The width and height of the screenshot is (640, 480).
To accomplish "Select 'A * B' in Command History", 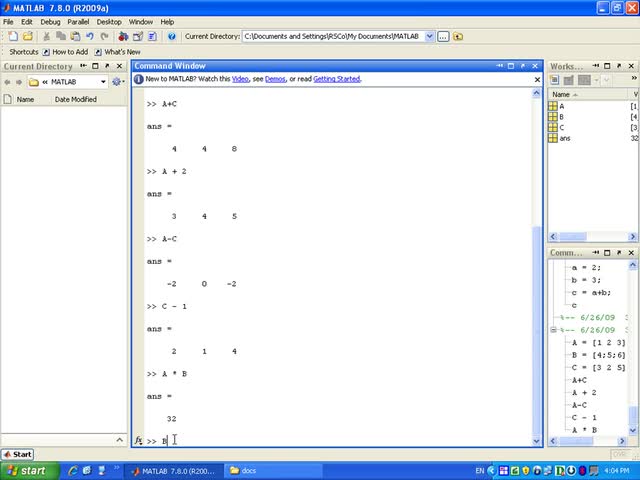I will tap(584, 430).
